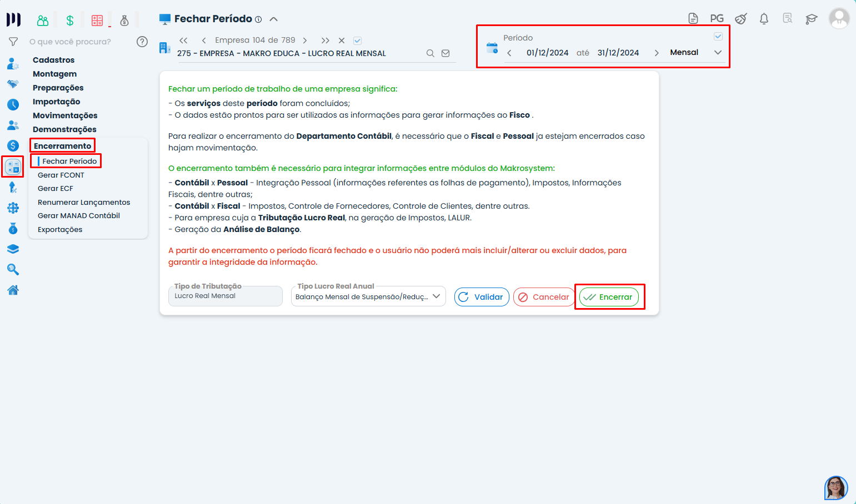Open the green dollar sign module
Screen dimensions: 856x504
(70, 21)
